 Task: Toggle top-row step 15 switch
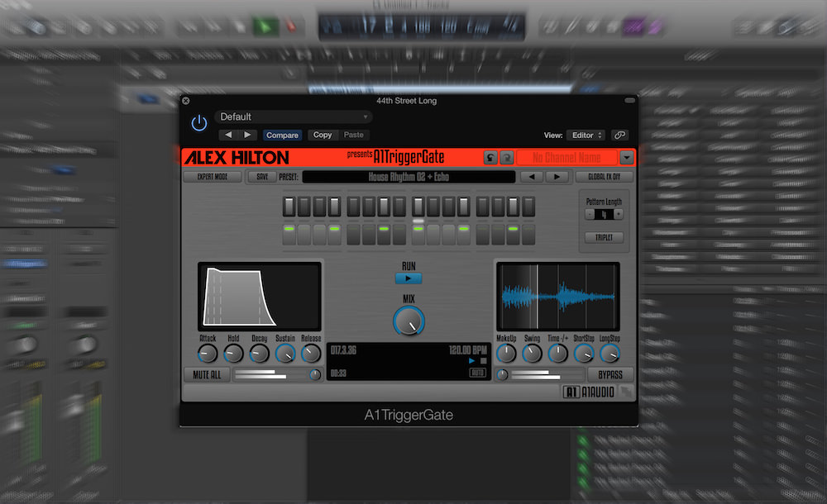pos(514,207)
